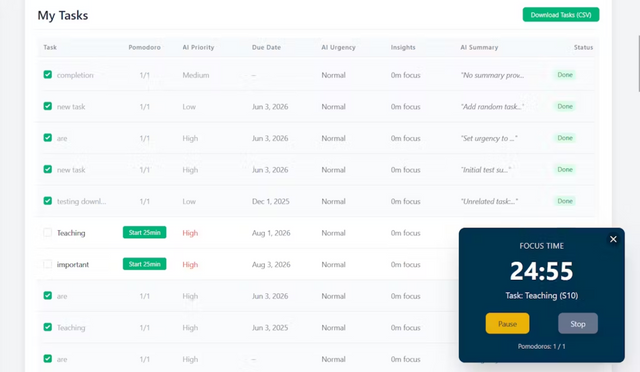Image resolution: width=640 pixels, height=372 pixels.
Task: Click the 'Unrelated task...' summary text
Action: [x=489, y=201]
